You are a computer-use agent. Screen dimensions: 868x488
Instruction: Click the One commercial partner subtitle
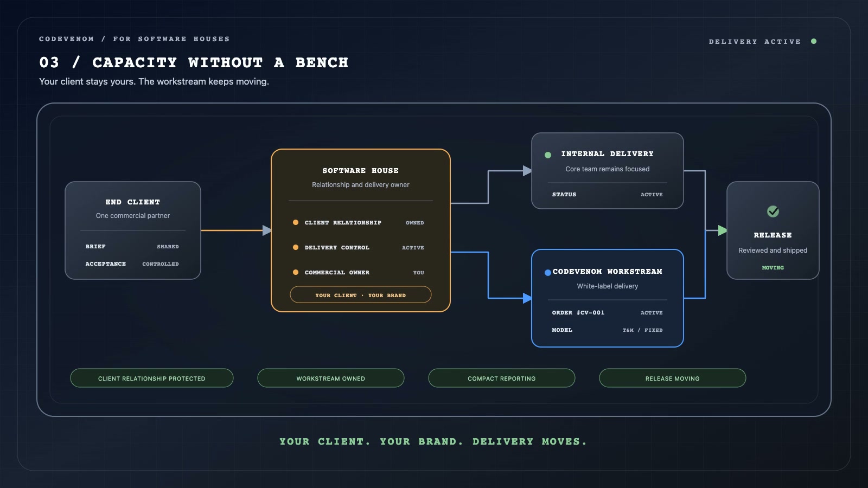133,216
